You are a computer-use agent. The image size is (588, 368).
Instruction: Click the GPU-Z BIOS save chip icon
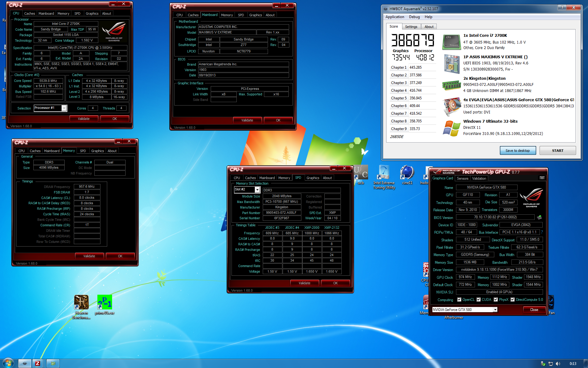pos(539,217)
